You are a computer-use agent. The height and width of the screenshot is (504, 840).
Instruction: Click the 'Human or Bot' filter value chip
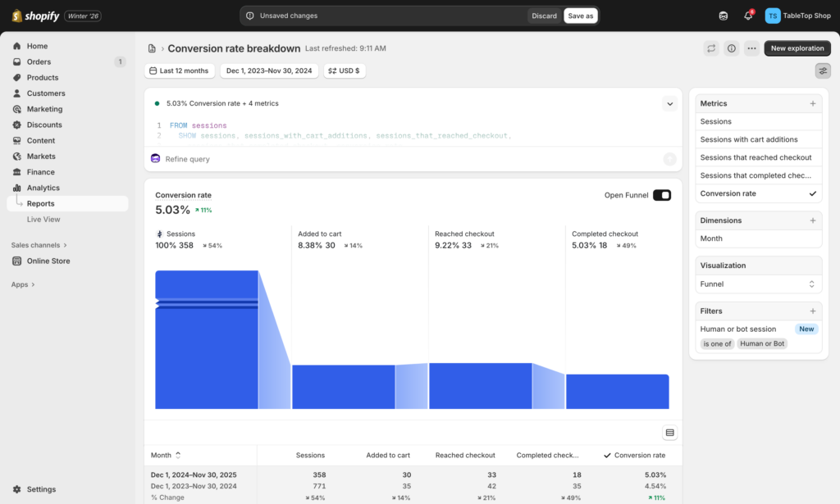coord(762,343)
